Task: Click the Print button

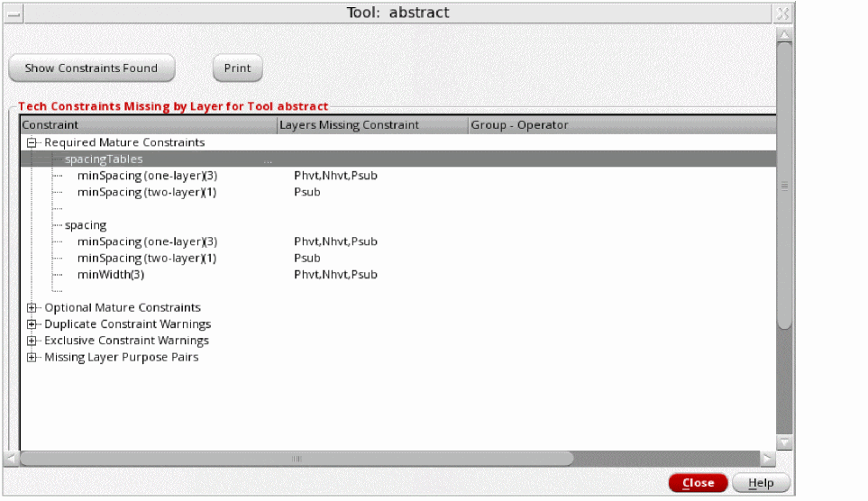Action: coord(237,68)
